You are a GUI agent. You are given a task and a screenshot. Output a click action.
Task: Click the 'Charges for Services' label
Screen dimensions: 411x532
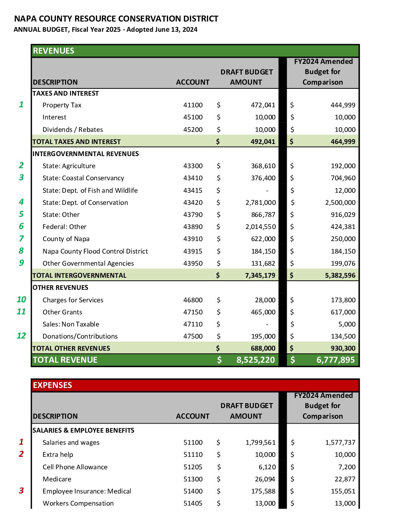(73, 300)
